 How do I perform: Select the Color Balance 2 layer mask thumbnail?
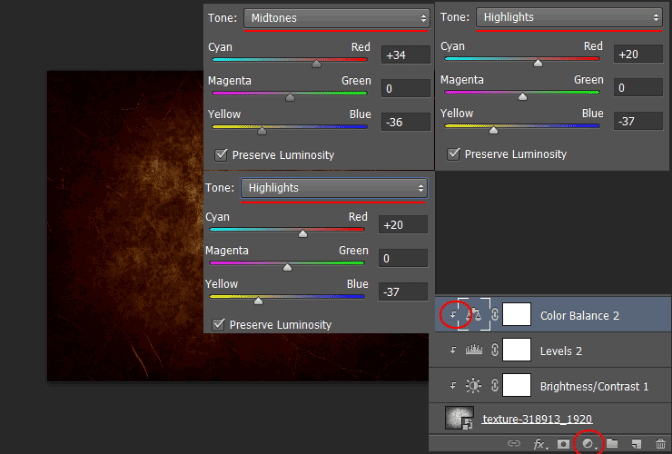[516, 314]
